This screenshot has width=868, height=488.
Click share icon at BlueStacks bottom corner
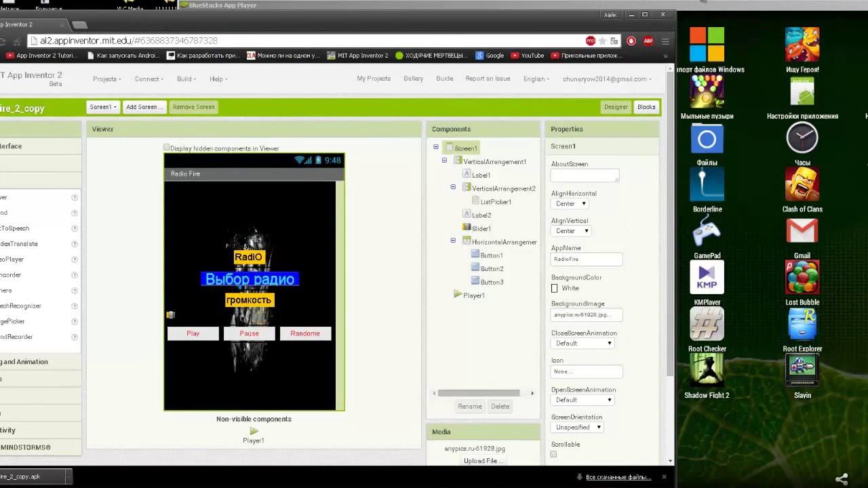842,479
